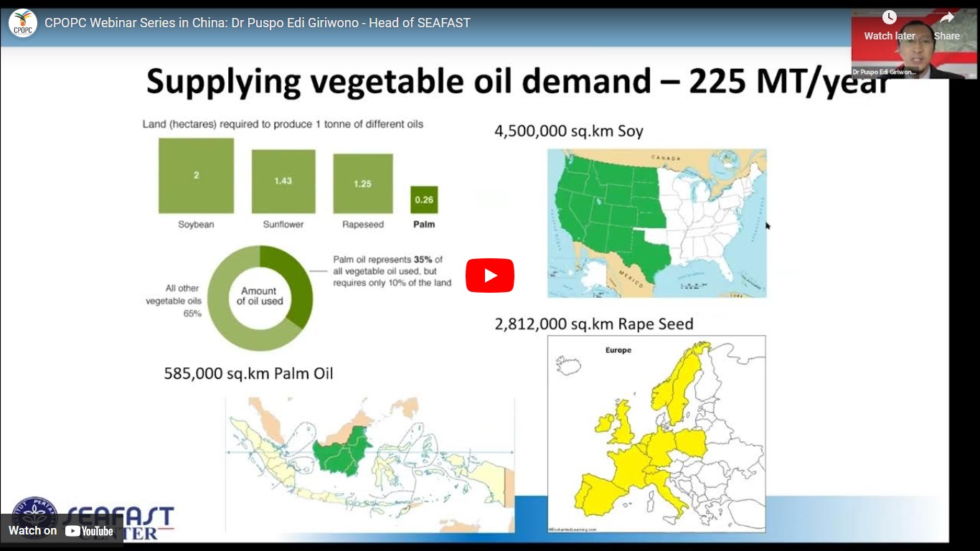The image size is (980, 551).
Task: Click the SEAFAST Center logo
Action: click(93, 518)
